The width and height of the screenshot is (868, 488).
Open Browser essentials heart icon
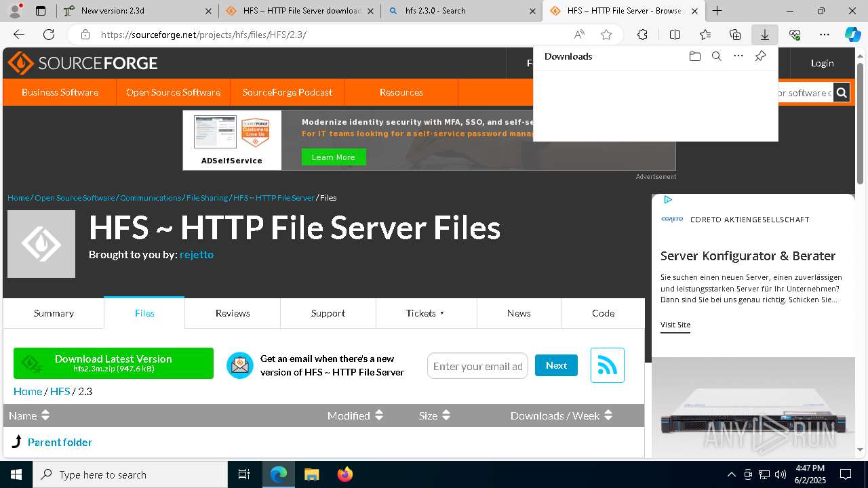795,35
